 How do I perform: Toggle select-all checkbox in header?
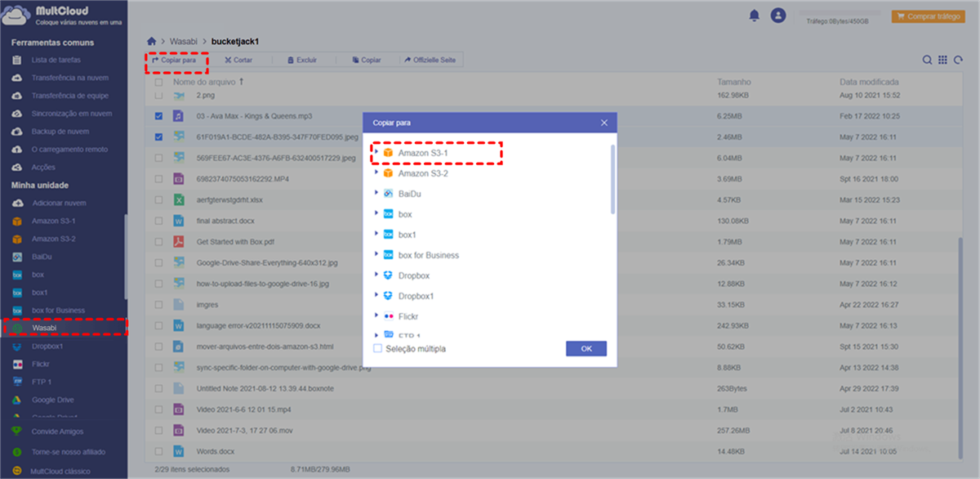pyautogui.click(x=158, y=83)
